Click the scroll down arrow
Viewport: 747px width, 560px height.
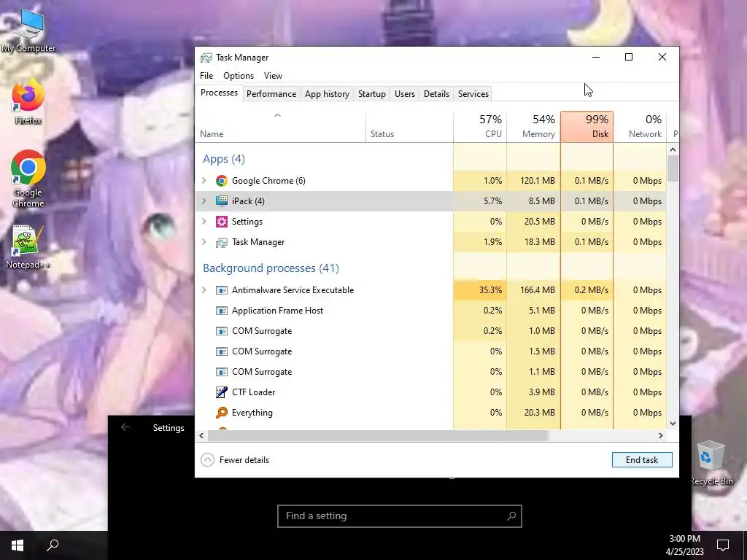coord(673,424)
